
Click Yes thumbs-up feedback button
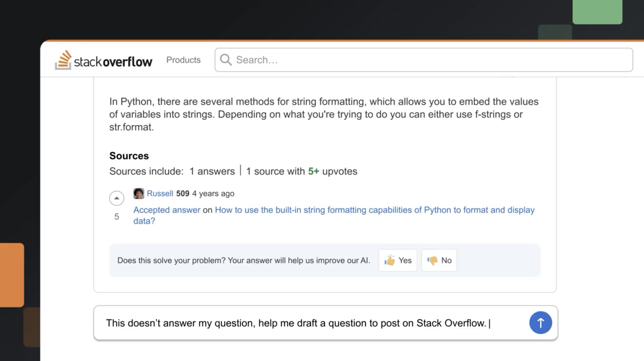398,260
